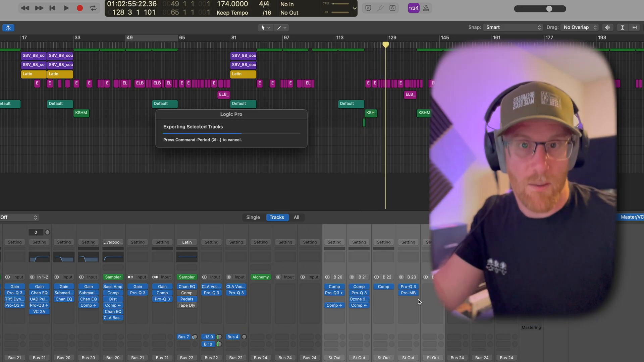Screen dimensions: 644x362
Task: Click the -13.0 send value slot
Action: [208, 337]
